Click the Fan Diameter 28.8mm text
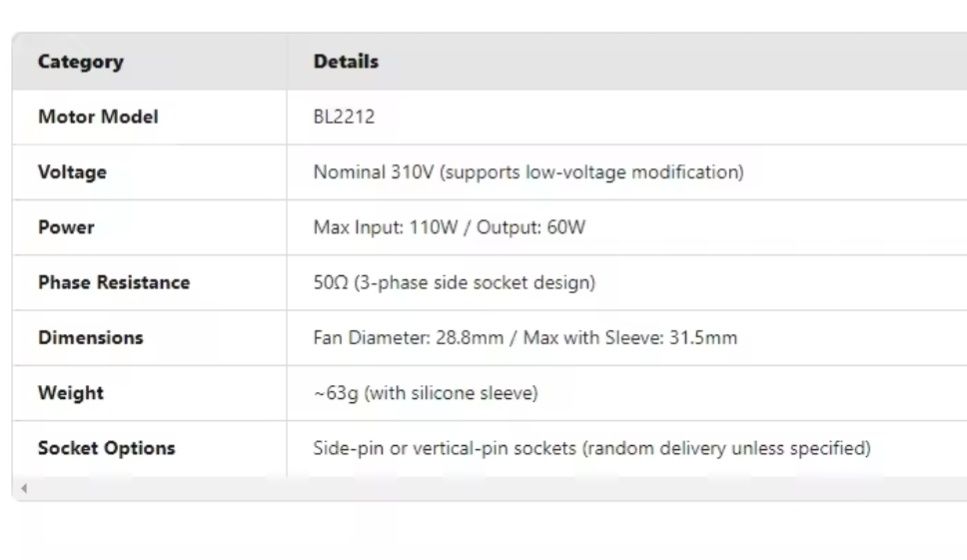The width and height of the screenshot is (967, 560). click(x=408, y=337)
